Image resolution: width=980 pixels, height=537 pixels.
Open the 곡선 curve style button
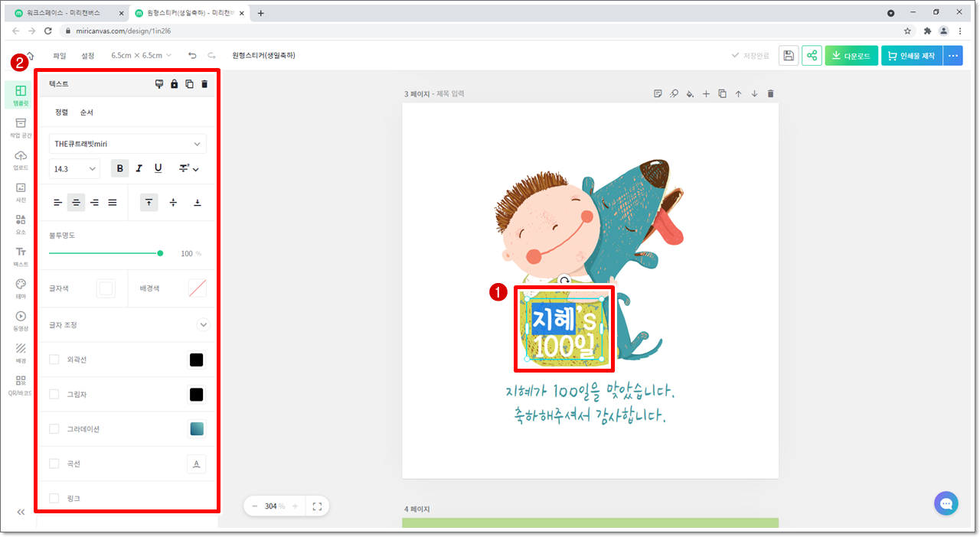(x=197, y=464)
